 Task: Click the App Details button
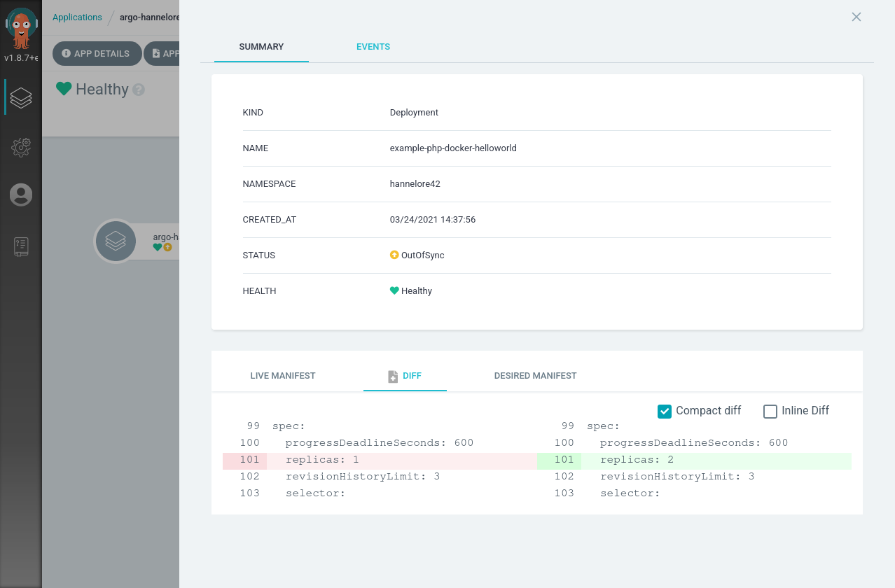pos(96,54)
